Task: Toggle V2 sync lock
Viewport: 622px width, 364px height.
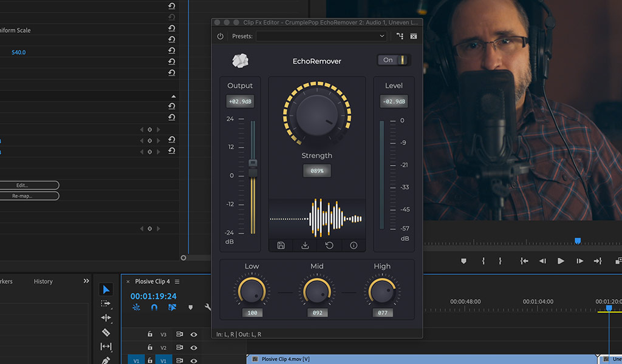Action: pyautogui.click(x=179, y=348)
